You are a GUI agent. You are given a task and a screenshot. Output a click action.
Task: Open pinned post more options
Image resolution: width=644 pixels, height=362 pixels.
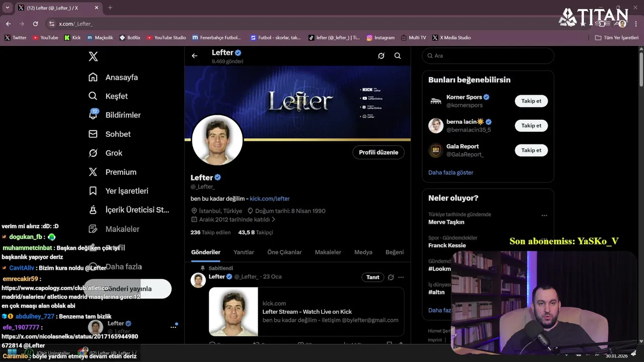[401, 277]
